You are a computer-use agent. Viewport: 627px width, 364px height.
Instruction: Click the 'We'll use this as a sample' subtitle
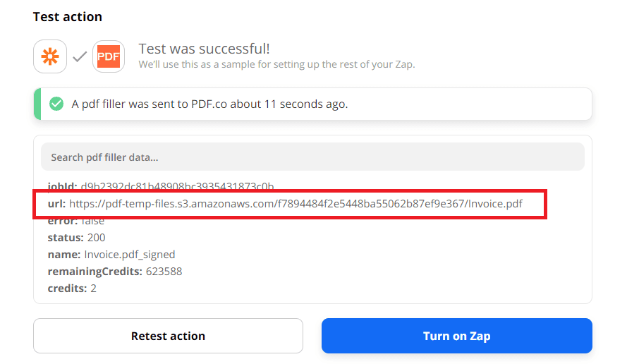[276, 64]
